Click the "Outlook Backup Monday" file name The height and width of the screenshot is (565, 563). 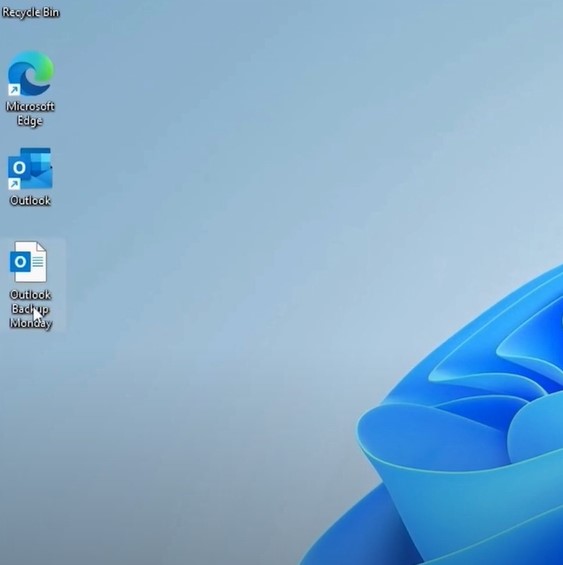(x=31, y=309)
